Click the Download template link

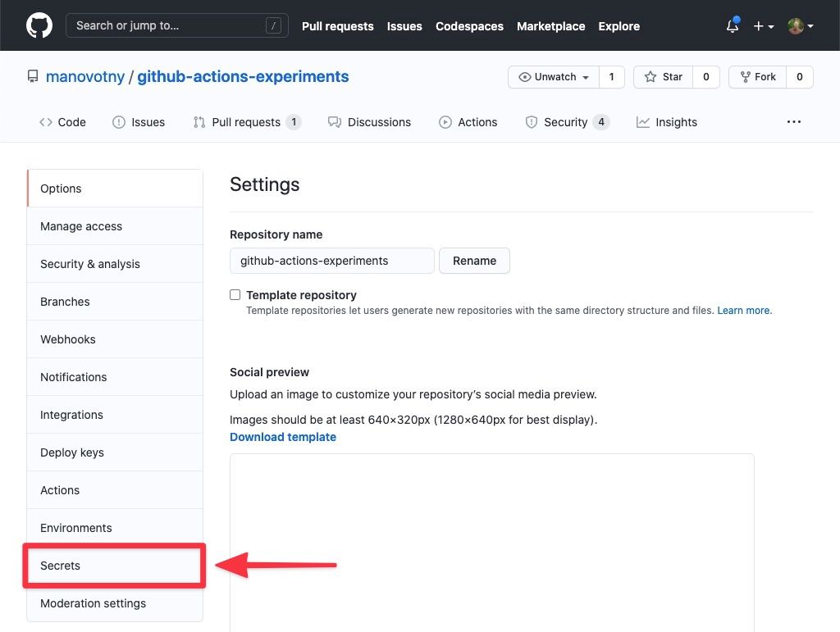click(x=283, y=437)
